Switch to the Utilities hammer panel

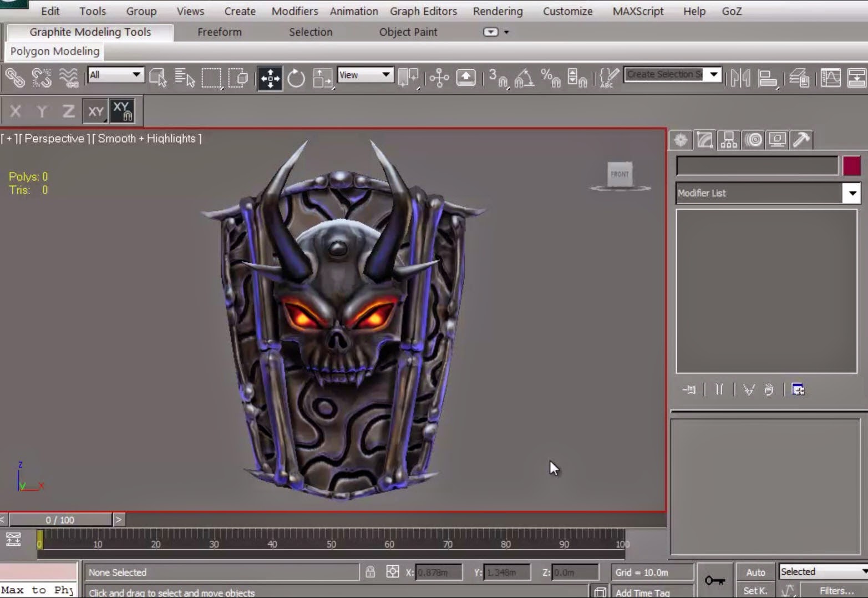point(801,140)
